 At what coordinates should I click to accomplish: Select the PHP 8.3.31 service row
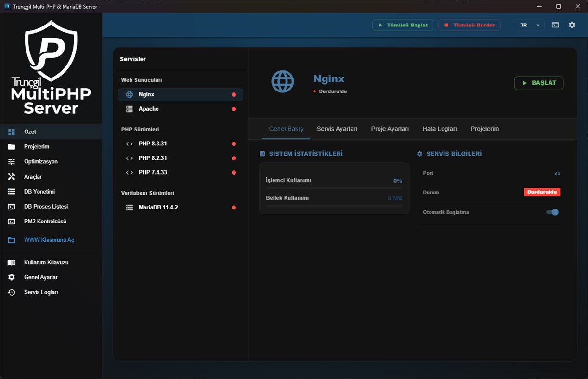[181, 144]
